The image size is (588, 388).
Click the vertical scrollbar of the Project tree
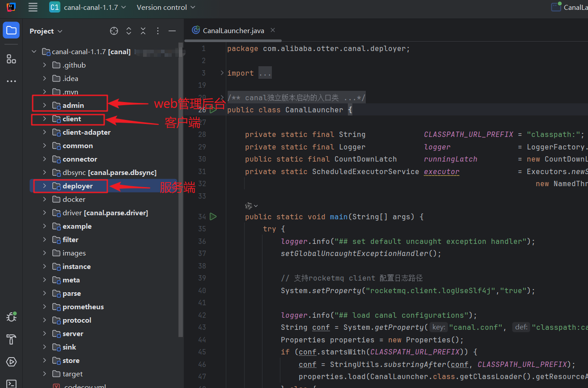[181, 190]
